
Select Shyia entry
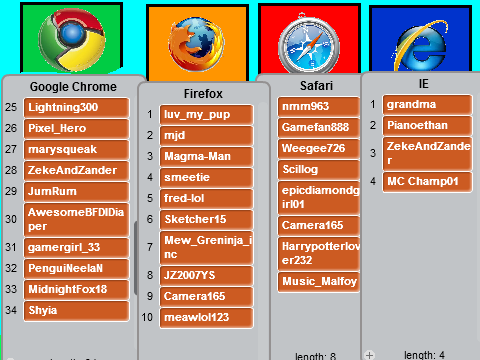pyautogui.click(x=76, y=310)
